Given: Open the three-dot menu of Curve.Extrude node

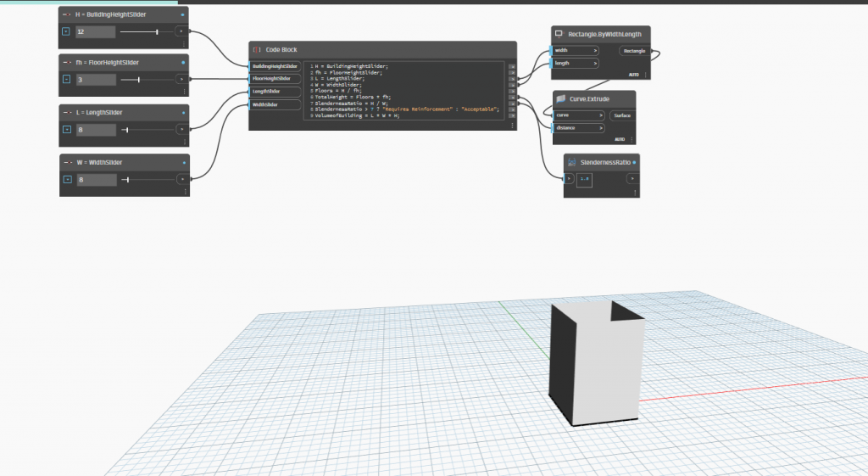Looking at the screenshot, I should pyautogui.click(x=632, y=140).
